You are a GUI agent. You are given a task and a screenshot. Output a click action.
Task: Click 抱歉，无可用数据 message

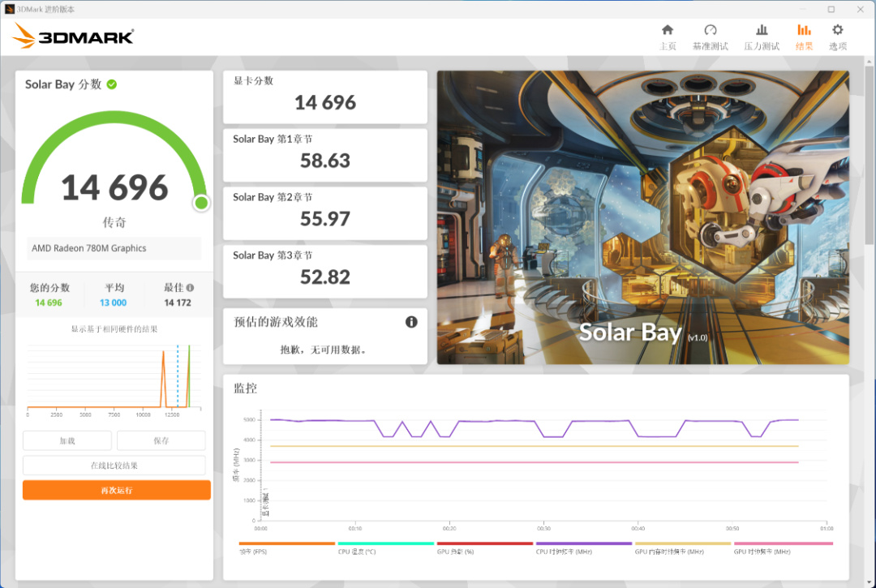click(324, 350)
